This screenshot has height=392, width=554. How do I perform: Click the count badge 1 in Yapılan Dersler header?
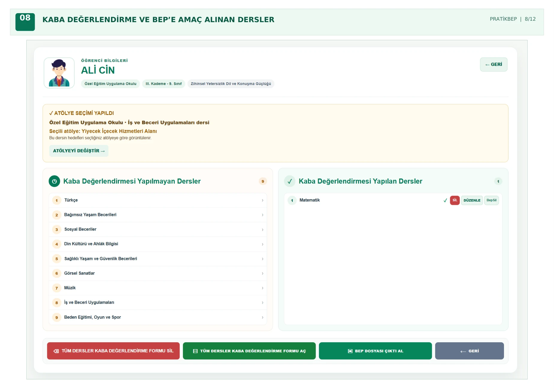click(498, 181)
